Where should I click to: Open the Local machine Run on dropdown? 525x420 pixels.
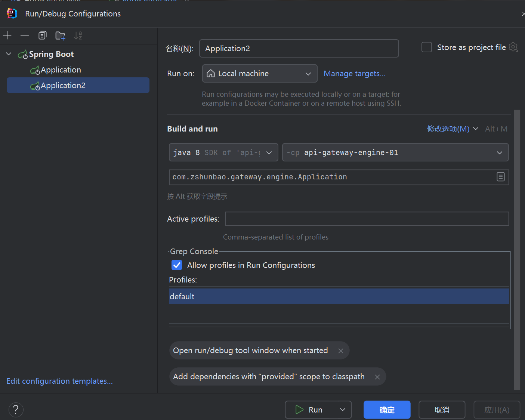pyautogui.click(x=260, y=74)
